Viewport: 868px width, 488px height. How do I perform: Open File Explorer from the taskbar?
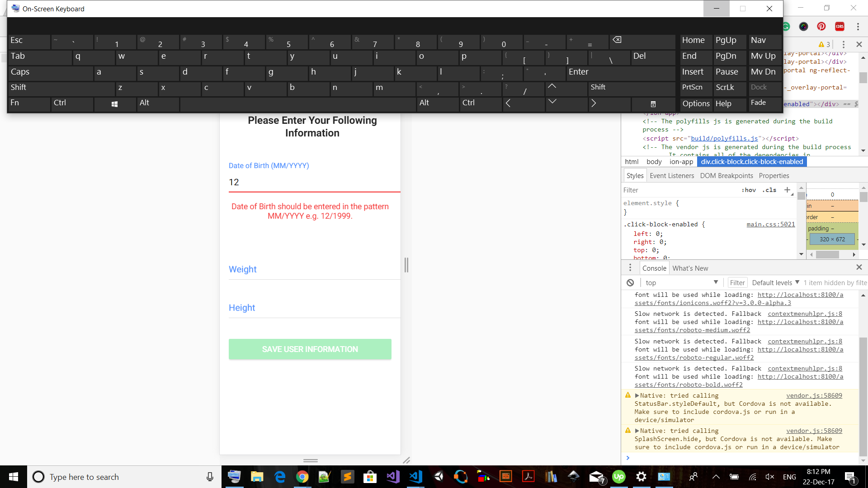click(257, 477)
